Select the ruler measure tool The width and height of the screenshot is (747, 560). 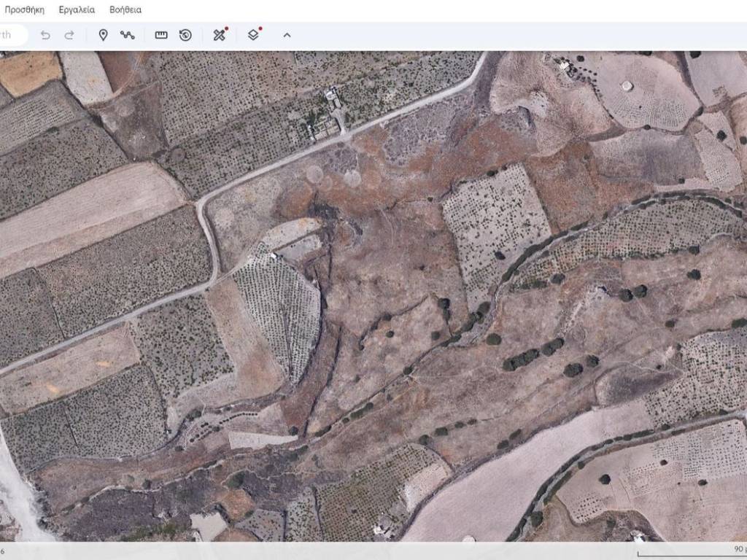[161, 35]
